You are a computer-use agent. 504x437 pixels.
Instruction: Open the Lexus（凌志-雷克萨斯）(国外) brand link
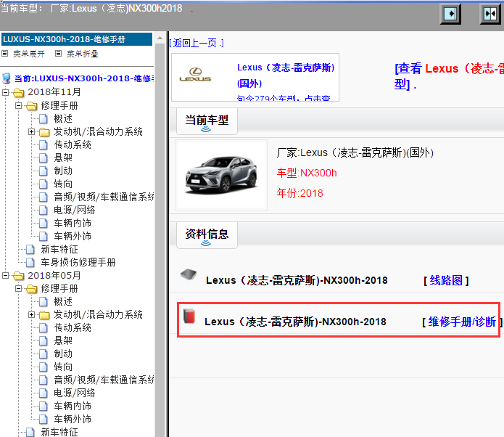(x=286, y=75)
